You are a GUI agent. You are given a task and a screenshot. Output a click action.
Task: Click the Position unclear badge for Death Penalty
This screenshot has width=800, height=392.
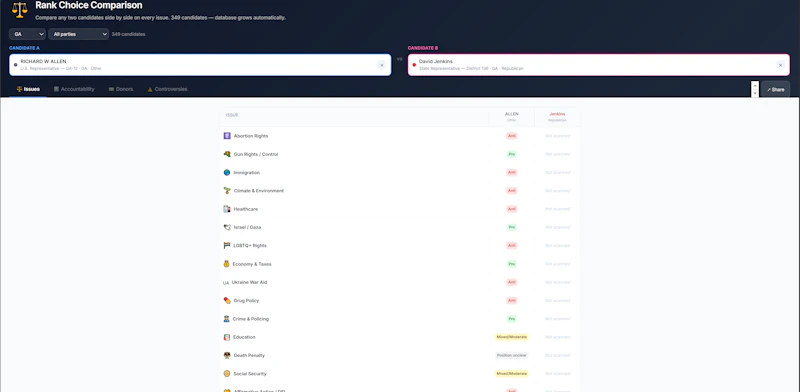[x=512, y=355]
